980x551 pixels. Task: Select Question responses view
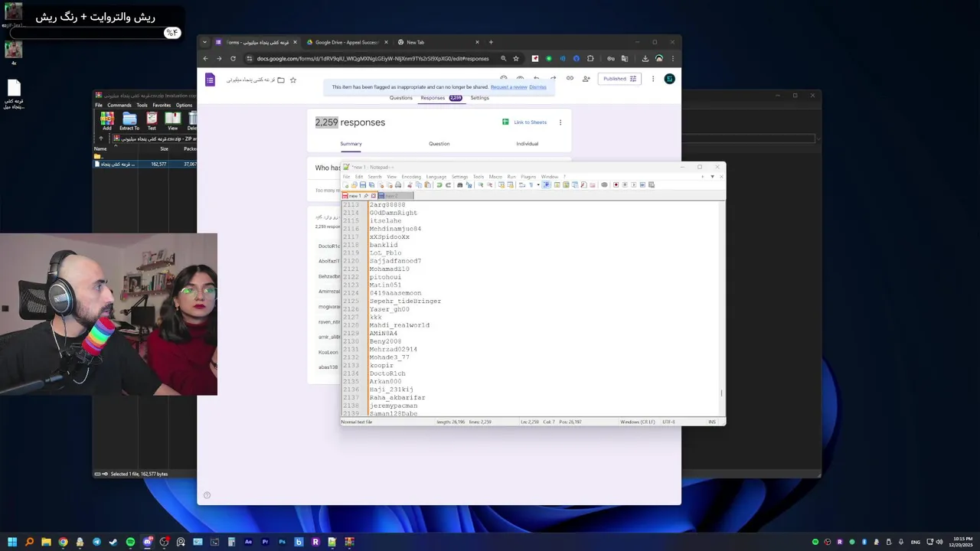point(439,144)
